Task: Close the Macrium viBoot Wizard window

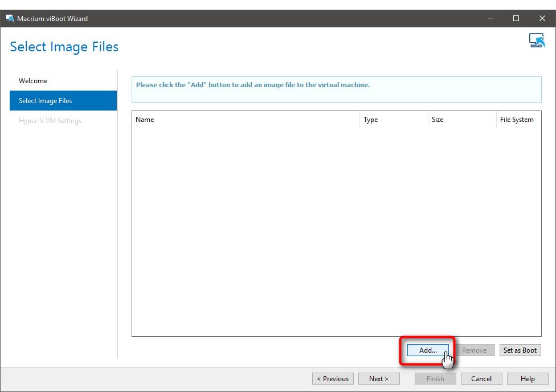Action: click(x=542, y=18)
